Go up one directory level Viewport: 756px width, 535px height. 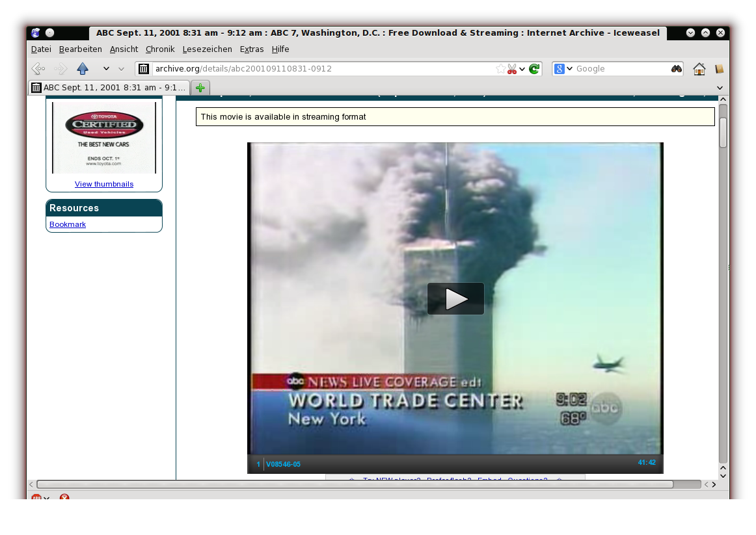click(x=83, y=69)
